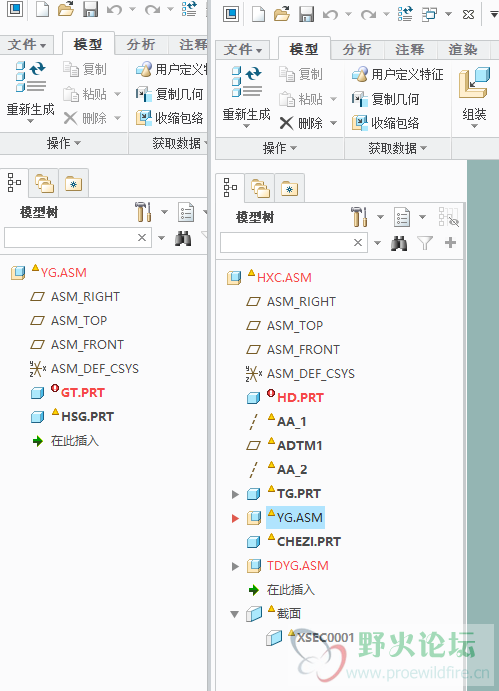Clear search field in right model tree
This screenshot has height=691, width=499.
[358, 242]
